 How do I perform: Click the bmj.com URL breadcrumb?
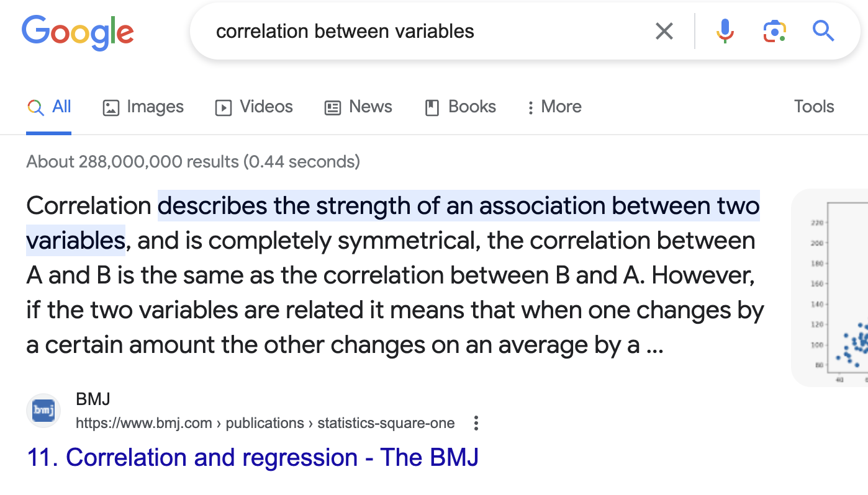pyautogui.click(x=265, y=424)
